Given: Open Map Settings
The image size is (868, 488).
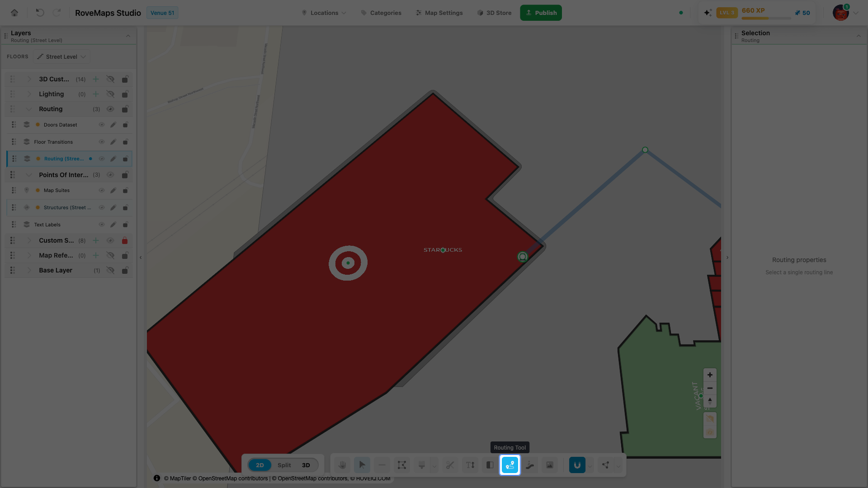Looking at the screenshot, I should 439,13.
